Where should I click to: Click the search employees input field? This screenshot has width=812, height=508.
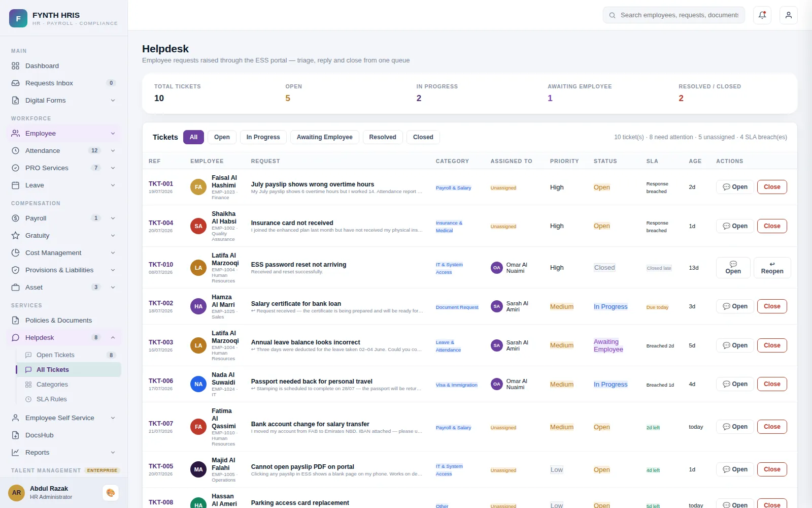(x=674, y=15)
